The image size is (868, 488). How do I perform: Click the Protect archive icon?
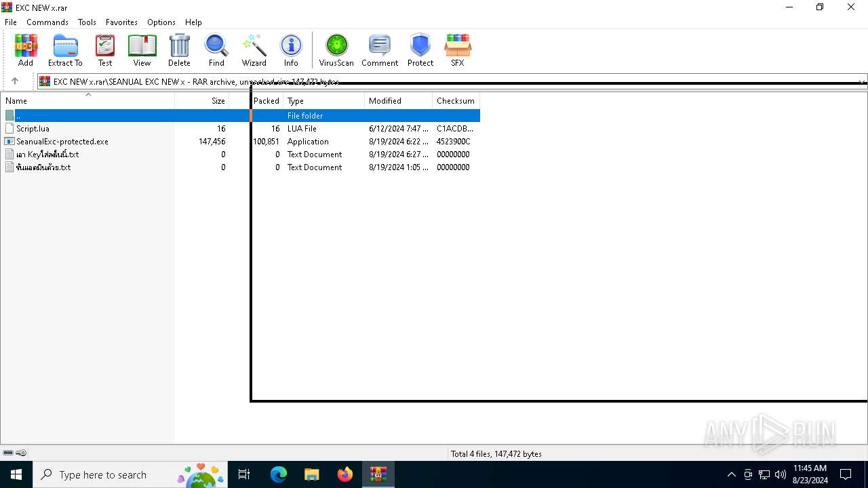click(420, 51)
